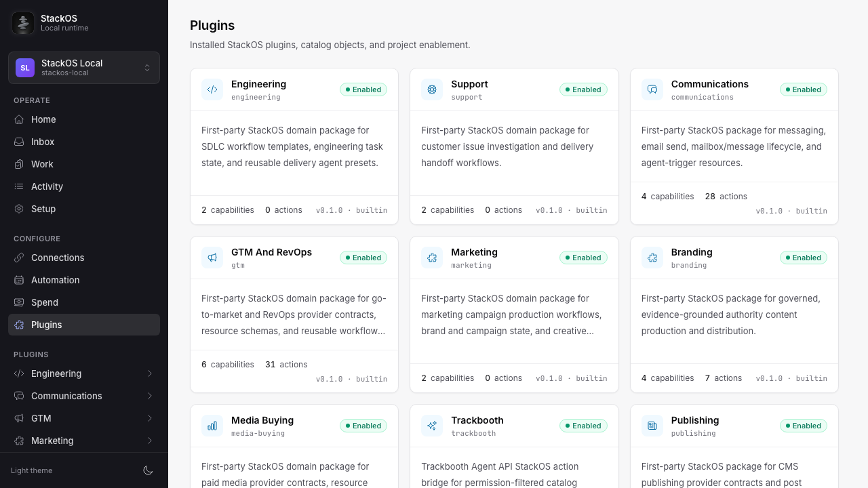The image size is (868, 488).
Task: Click the StackOS logo icon
Action: pyautogui.click(x=23, y=23)
